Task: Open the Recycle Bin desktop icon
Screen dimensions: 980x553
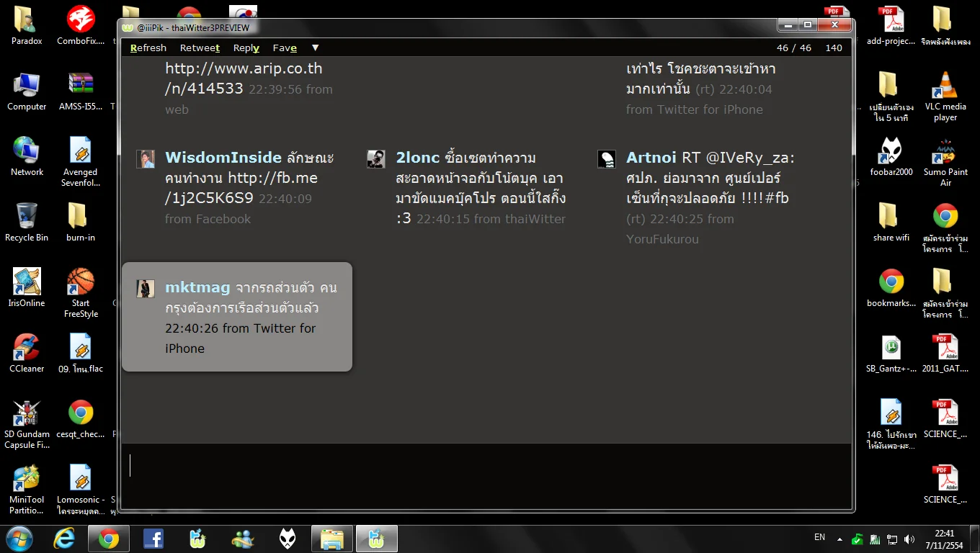Action: tap(27, 220)
